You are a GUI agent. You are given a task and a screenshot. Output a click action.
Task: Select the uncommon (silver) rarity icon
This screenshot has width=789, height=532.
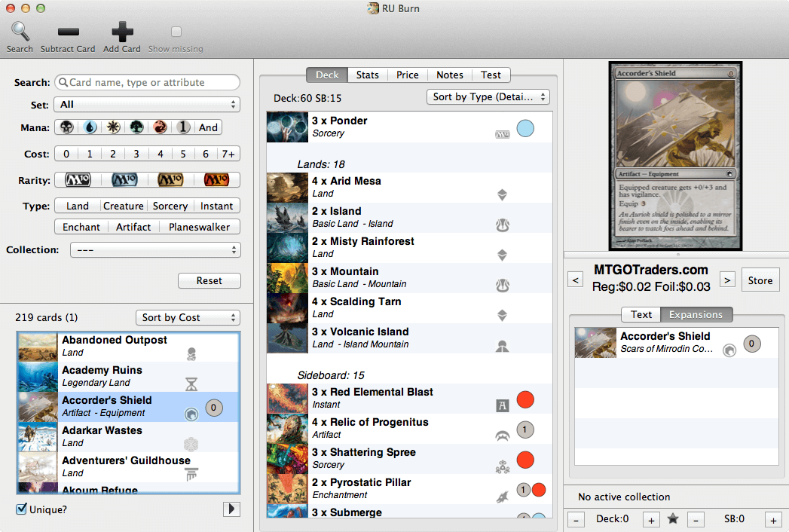(x=124, y=179)
